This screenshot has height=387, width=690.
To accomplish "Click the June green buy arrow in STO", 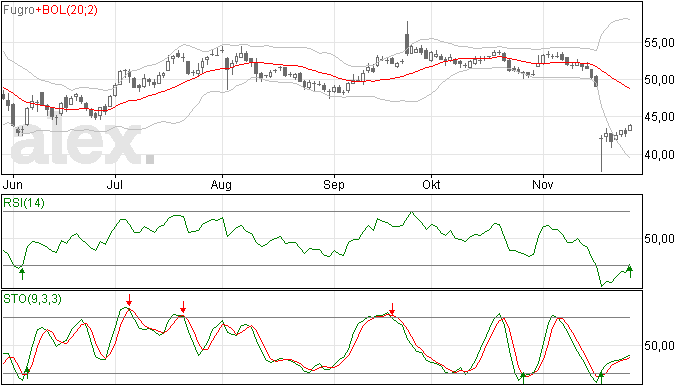I will (x=26, y=373).
